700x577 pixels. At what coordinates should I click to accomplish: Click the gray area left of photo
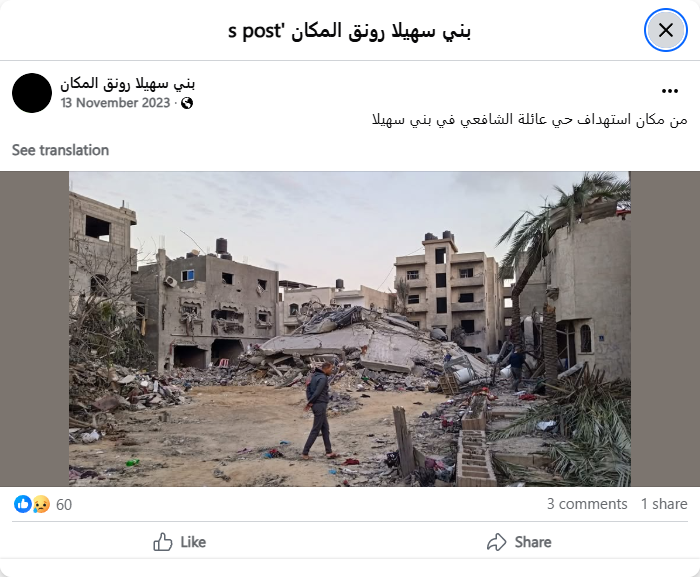[x=34, y=329]
